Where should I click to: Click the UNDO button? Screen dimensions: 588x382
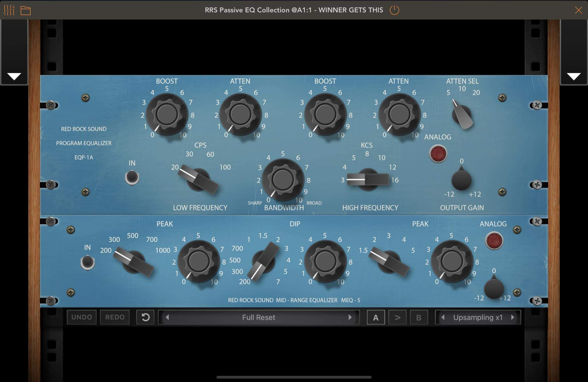click(82, 317)
